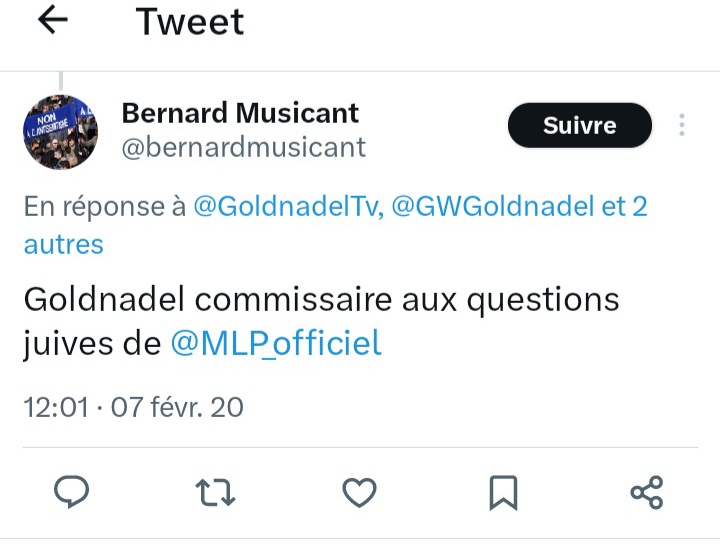Open the @MLP_officiel mention
This screenshot has height=551, width=720.
tap(276, 343)
